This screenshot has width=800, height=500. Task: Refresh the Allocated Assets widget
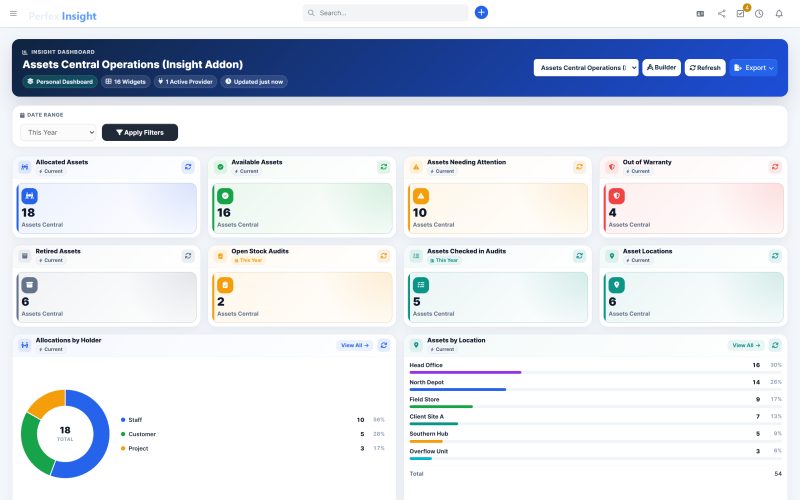pos(188,167)
